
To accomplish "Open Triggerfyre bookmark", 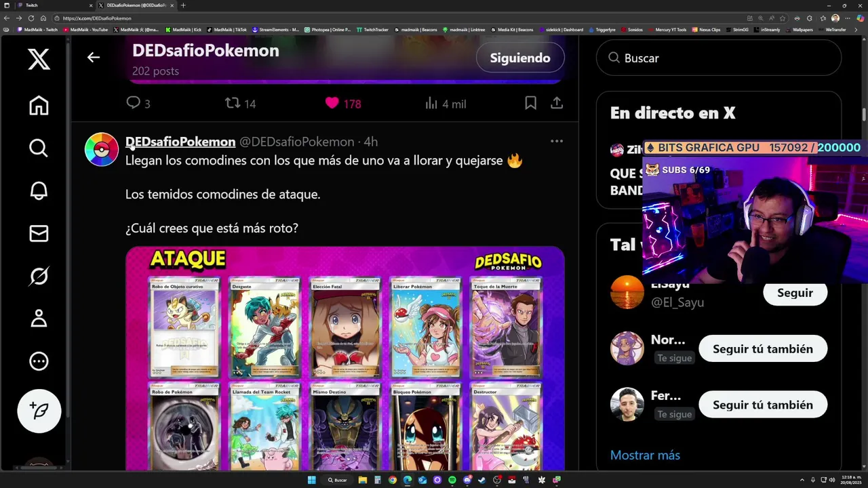I will [x=602, y=30].
